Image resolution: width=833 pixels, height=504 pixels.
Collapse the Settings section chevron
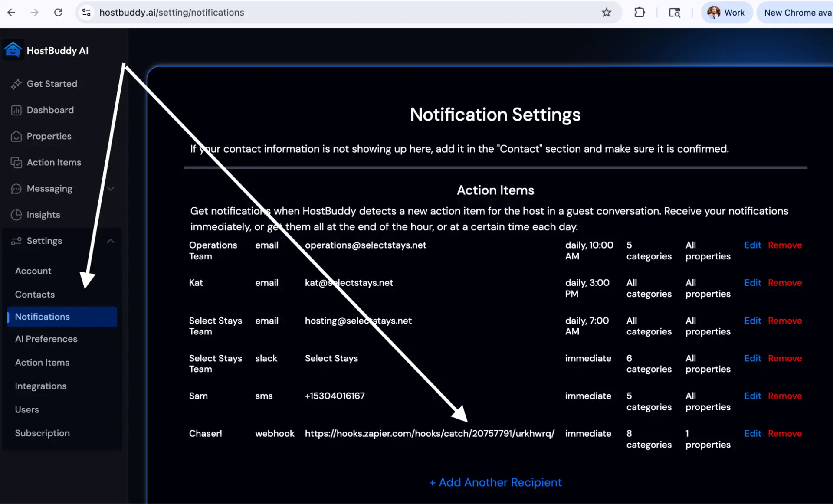(x=111, y=241)
